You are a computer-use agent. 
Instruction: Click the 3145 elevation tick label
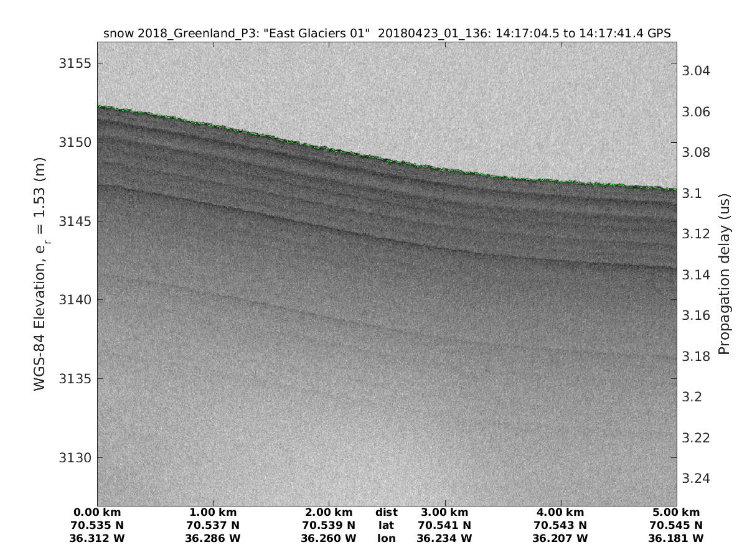coord(74,222)
